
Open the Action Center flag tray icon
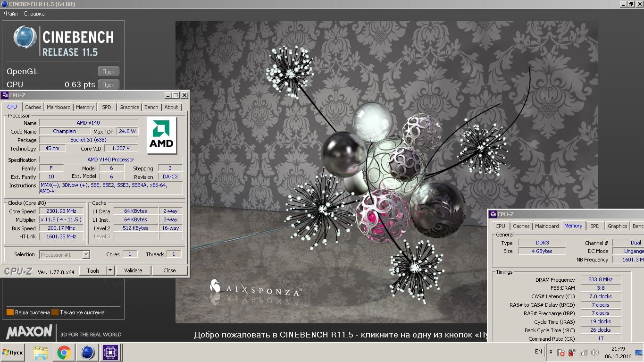click(x=561, y=353)
